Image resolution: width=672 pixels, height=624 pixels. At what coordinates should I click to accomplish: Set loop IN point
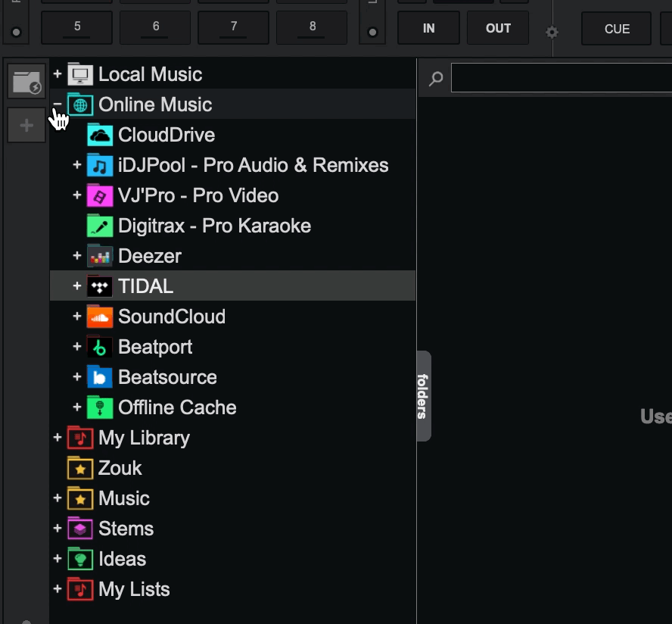coord(428,28)
